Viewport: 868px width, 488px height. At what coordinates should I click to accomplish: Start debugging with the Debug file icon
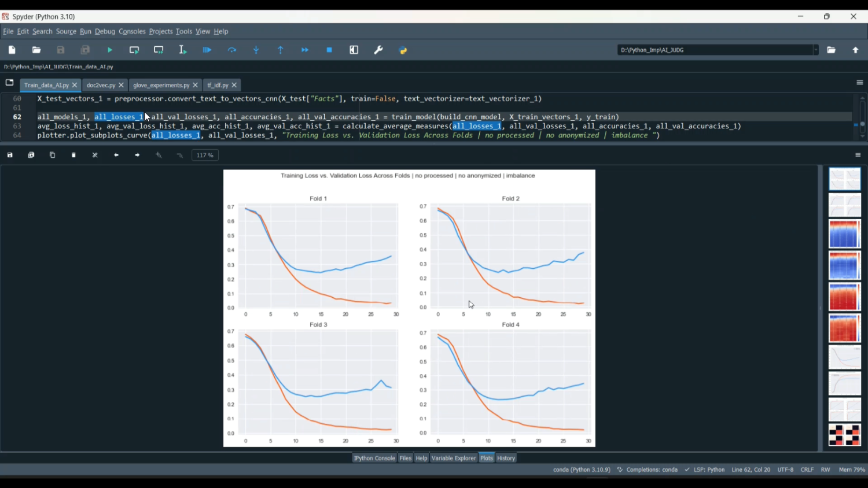[x=207, y=50]
